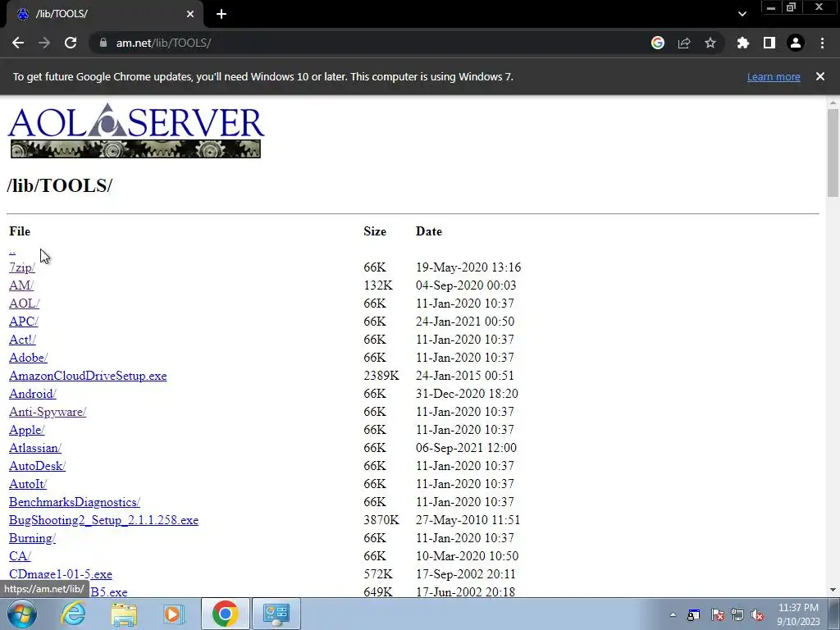
Task: Click the 2389K size value
Action: 381,376
